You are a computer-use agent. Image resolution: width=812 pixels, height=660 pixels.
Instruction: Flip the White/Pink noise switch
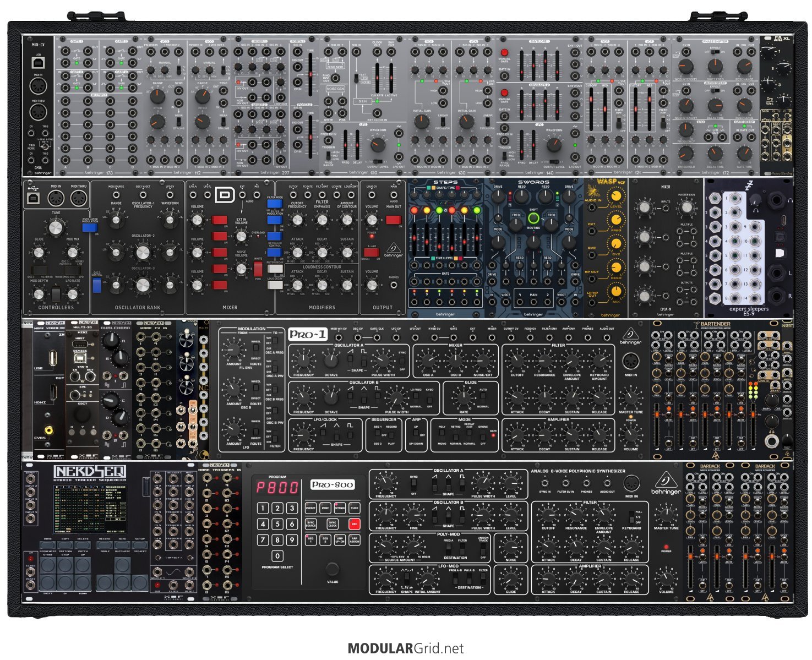point(258,269)
